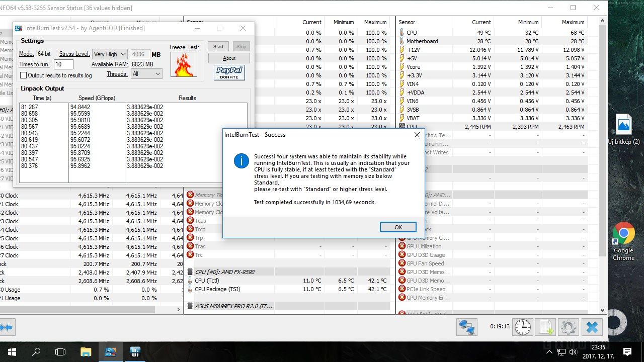
Task: Click the CPU (Tctl) thermometer icon
Action: [x=190, y=281]
